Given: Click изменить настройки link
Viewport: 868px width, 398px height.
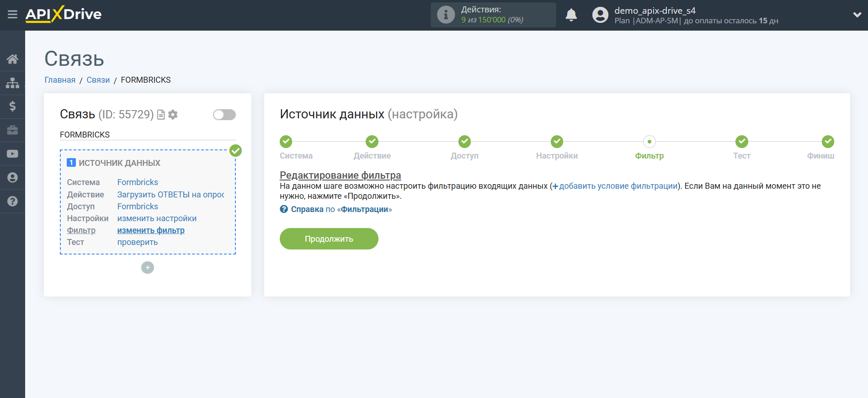Looking at the screenshot, I should [x=157, y=219].
